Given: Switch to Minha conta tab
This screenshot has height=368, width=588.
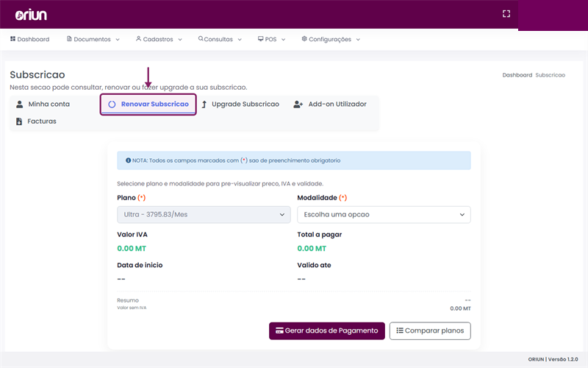Looking at the screenshot, I should coord(43,105).
